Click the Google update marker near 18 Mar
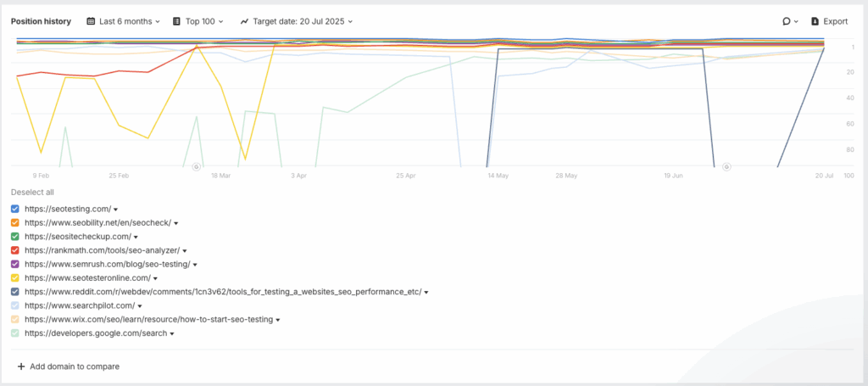 [x=196, y=166]
